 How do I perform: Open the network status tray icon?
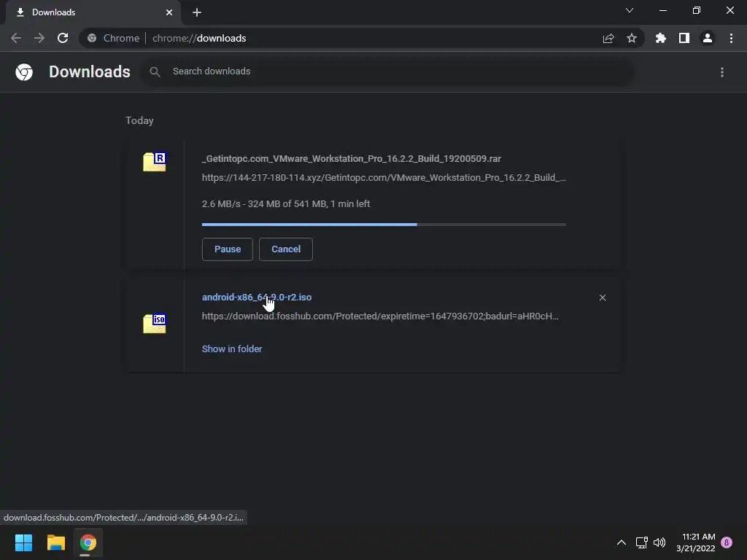click(x=642, y=542)
